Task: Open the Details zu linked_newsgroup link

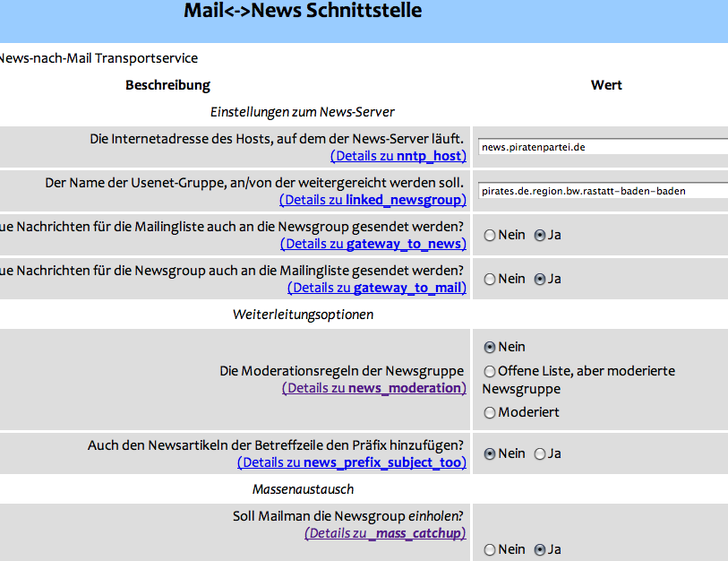Action: [373, 200]
